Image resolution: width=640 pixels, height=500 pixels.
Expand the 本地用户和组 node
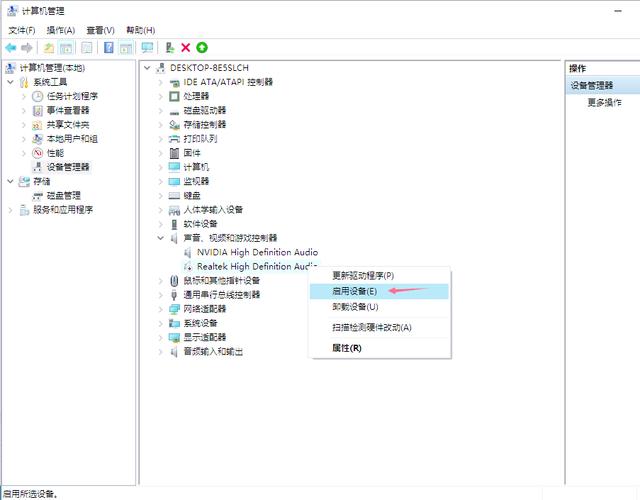pyautogui.click(x=24, y=139)
